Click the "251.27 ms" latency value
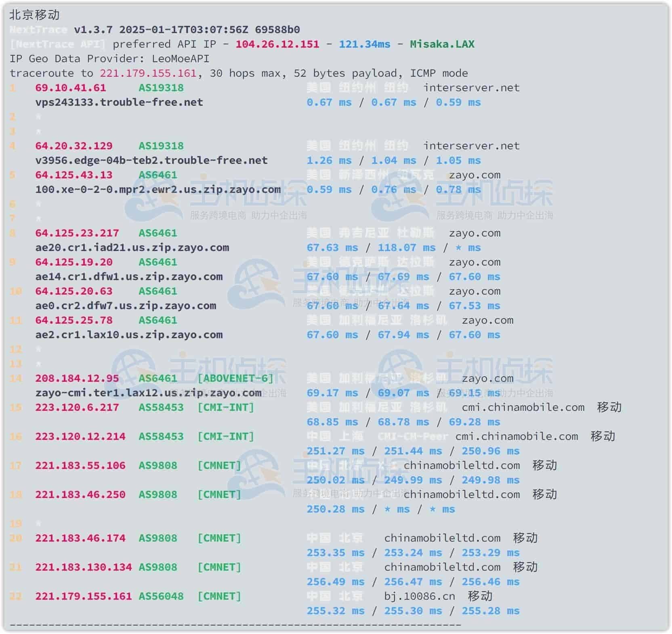Viewport: 672px width, 634px height. click(x=336, y=451)
